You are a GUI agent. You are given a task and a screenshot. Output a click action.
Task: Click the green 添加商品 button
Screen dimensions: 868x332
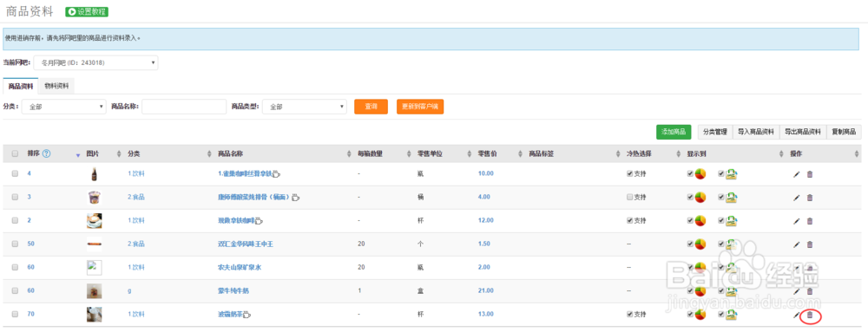pyautogui.click(x=674, y=132)
